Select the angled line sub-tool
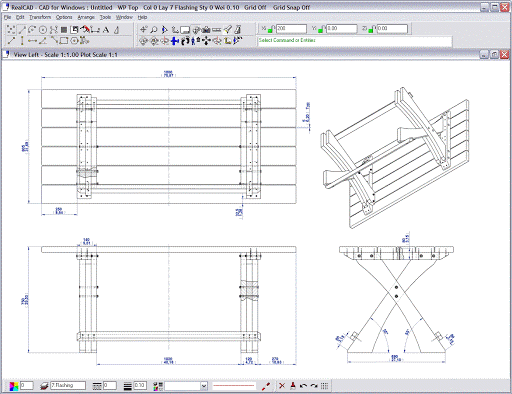 [43, 41]
